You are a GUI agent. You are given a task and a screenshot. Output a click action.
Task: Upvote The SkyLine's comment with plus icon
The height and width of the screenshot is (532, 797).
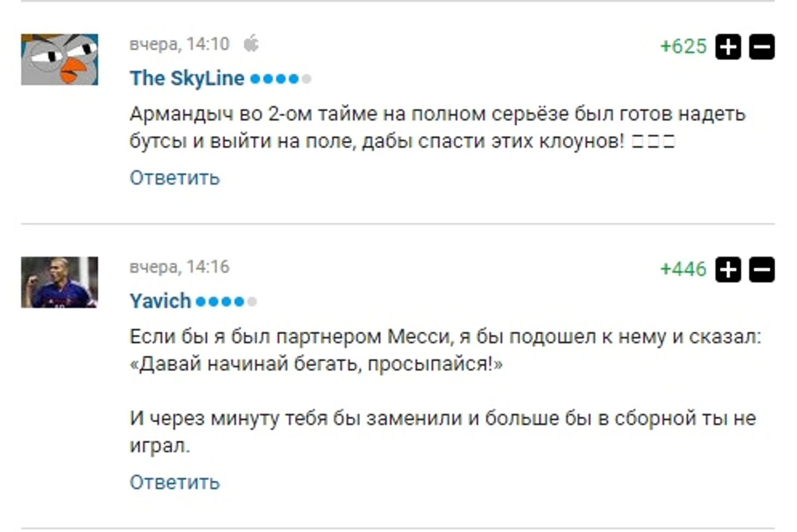(728, 46)
